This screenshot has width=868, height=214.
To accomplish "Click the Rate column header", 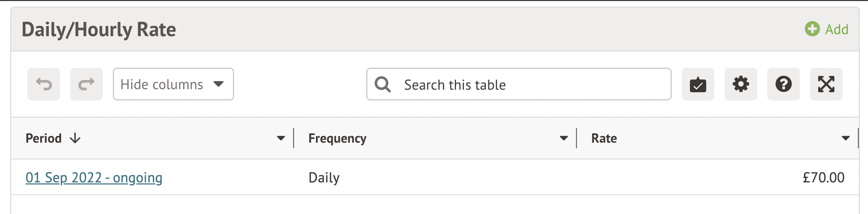I will click(x=604, y=139).
